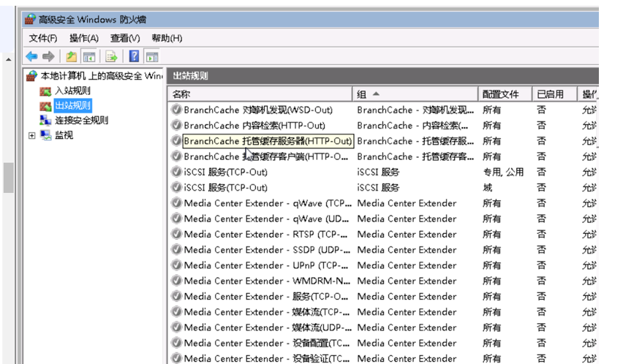Click status icon of BranchCache 托管缓存客户端 rule
The image size is (623, 364).
click(x=176, y=156)
